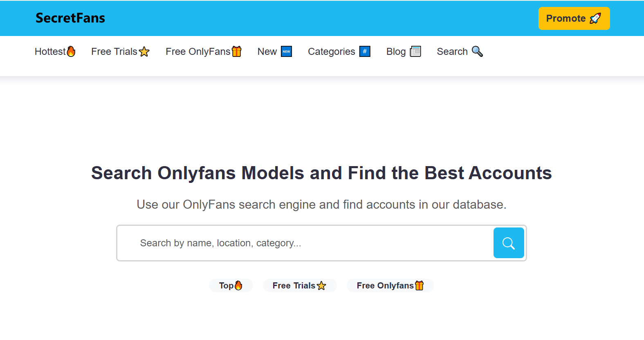
Task: Click the magnifying glass icon beside Search in the navigation bar
Action: click(x=477, y=52)
